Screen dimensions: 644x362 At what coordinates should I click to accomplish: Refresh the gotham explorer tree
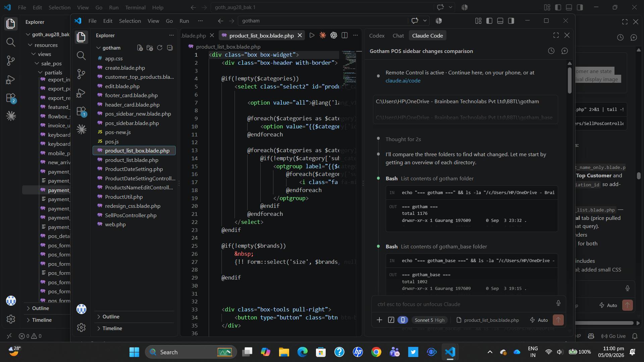pyautogui.click(x=160, y=48)
